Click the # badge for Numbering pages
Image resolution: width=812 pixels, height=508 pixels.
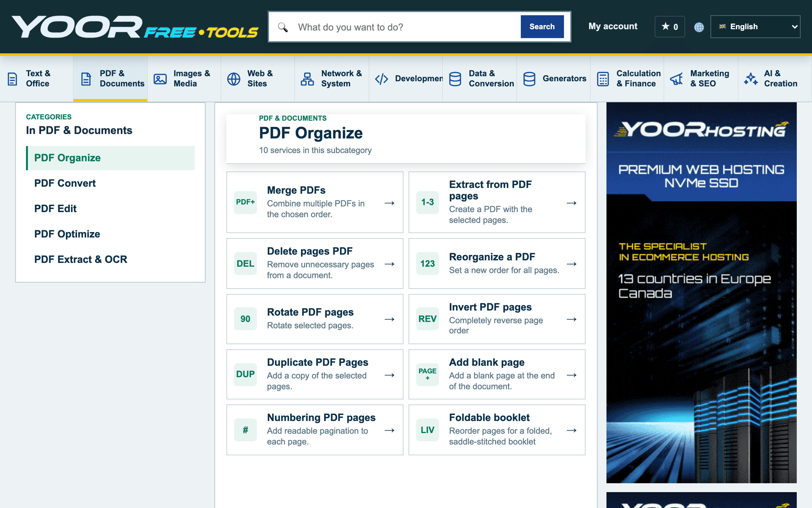tap(245, 430)
